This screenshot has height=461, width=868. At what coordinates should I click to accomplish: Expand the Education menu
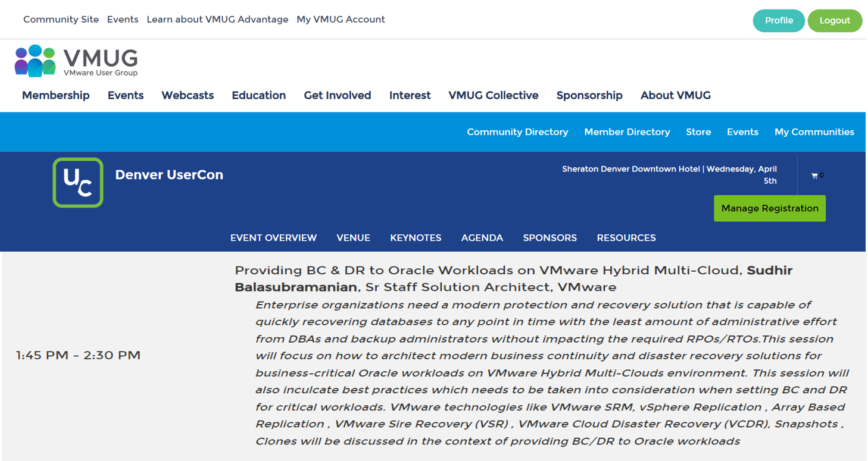pos(258,95)
